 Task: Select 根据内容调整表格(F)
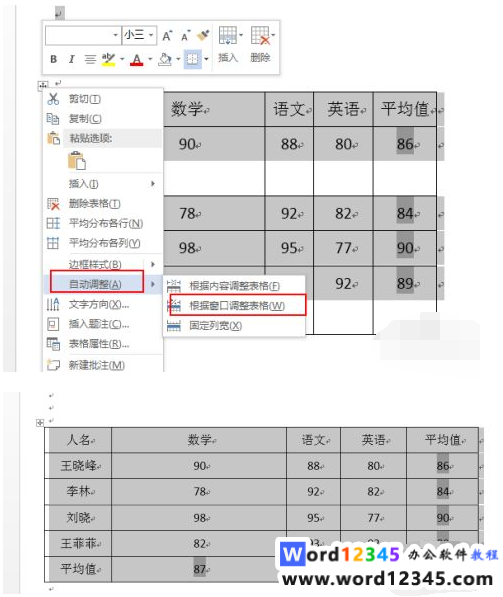[235, 286]
